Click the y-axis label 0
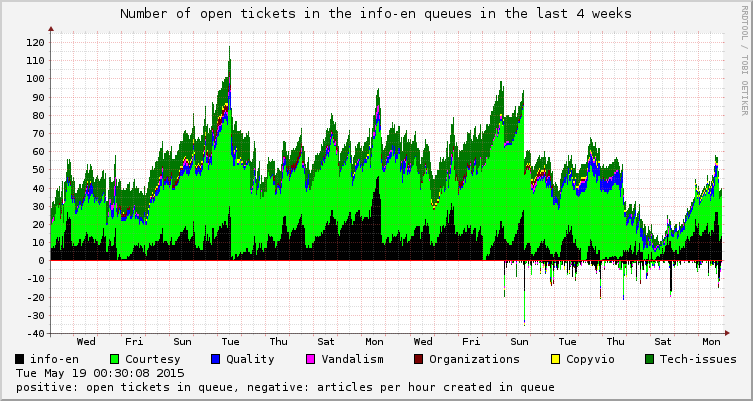Screen dimensions: 753x401 pos(41,261)
